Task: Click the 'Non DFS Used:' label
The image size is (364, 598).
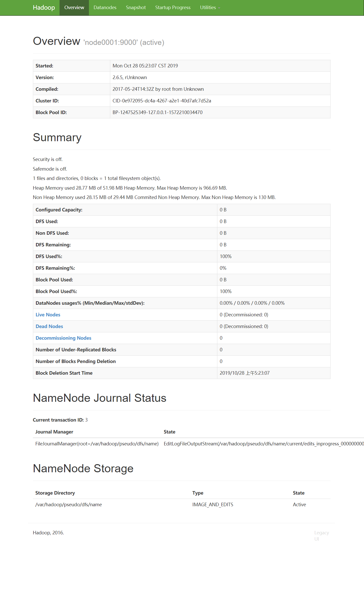Action: tap(52, 233)
